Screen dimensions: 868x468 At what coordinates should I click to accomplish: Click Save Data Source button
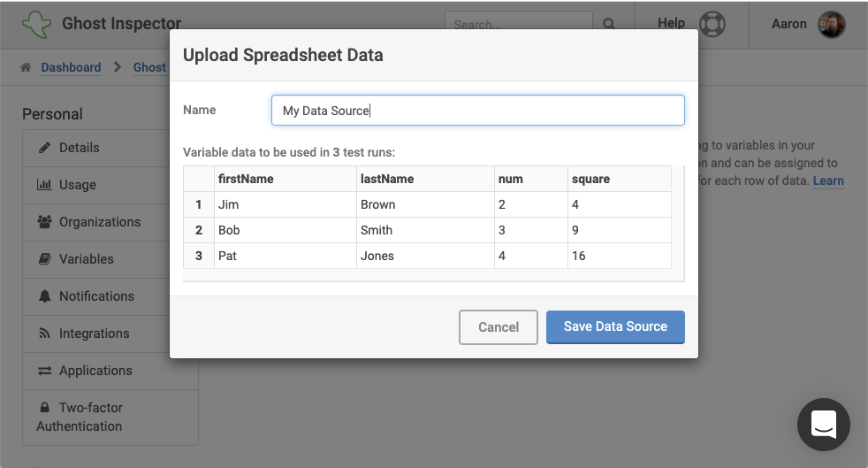(x=615, y=326)
